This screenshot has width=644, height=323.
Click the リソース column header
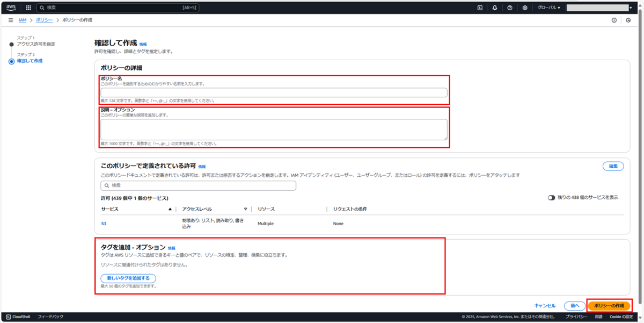266,209
